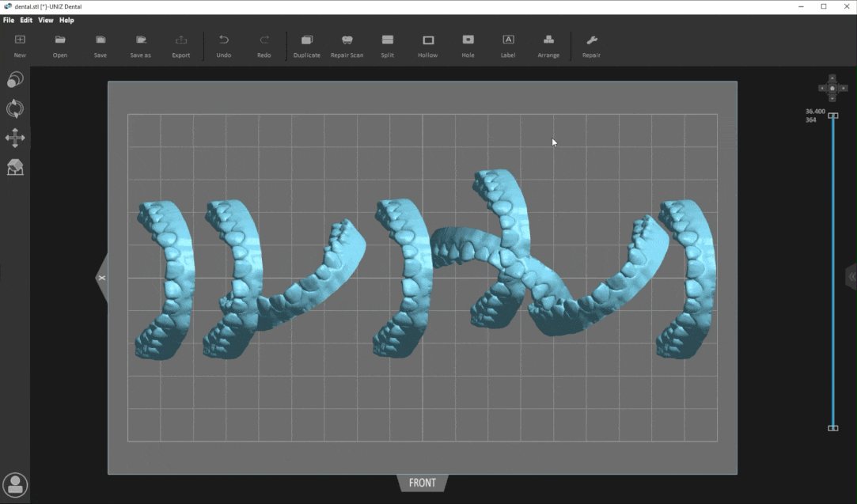
Task: Expand the collapsed left panel arrow
Action: point(101,278)
